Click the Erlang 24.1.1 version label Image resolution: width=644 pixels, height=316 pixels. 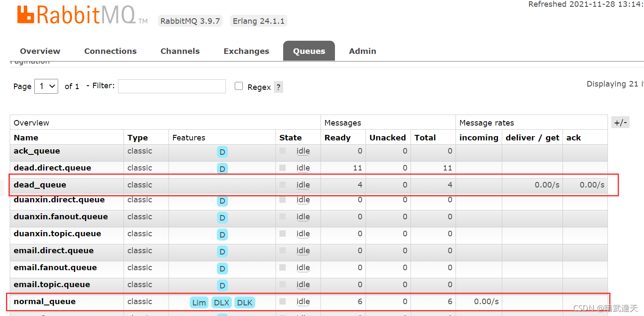(x=259, y=21)
